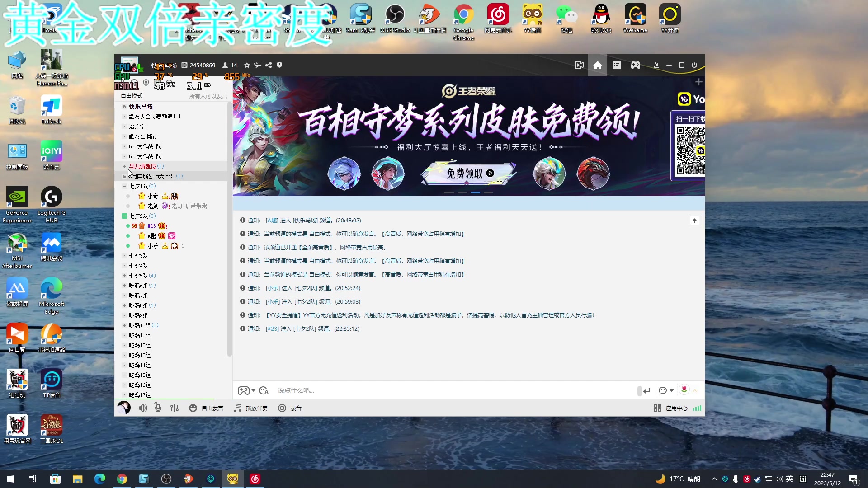Click the [A趣] link in first notification
The height and width of the screenshot is (488, 868).
pyautogui.click(x=272, y=221)
